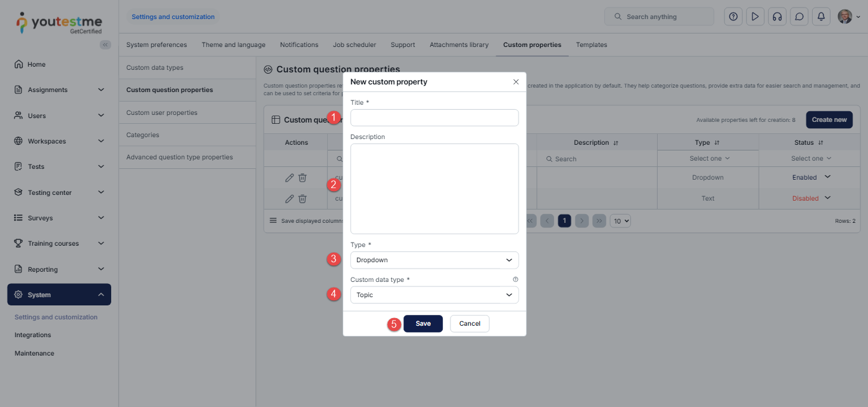
Task: Click the info icon beside Custom data type
Action: point(515,279)
